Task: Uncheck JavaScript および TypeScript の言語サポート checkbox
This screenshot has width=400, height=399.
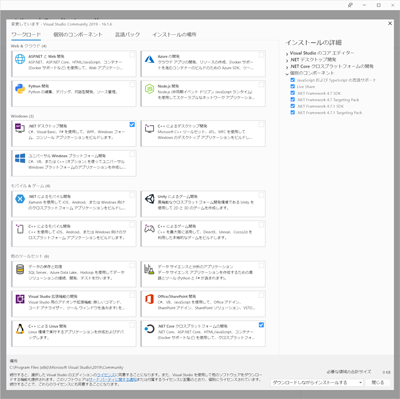Action: click(x=293, y=80)
